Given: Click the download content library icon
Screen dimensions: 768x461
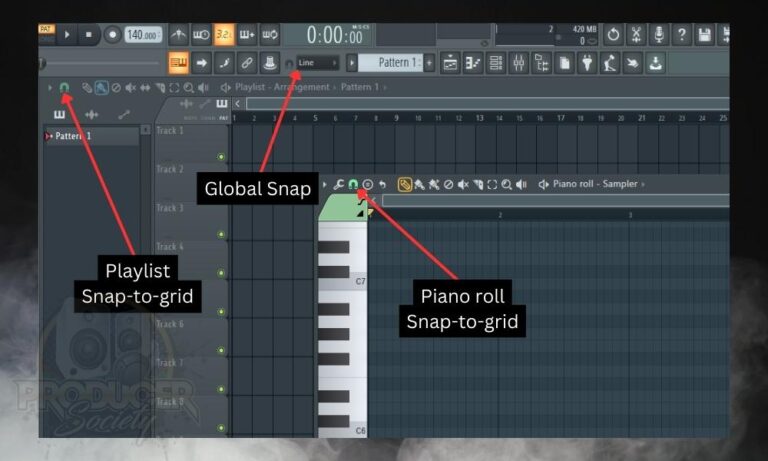Looking at the screenshot, I should coord(655,63).
